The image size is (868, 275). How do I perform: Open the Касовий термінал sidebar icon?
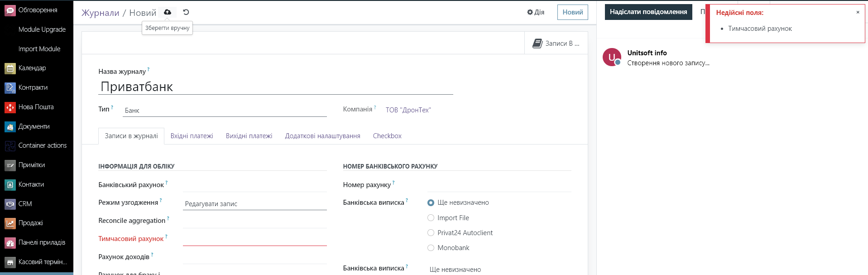[10, 262]
